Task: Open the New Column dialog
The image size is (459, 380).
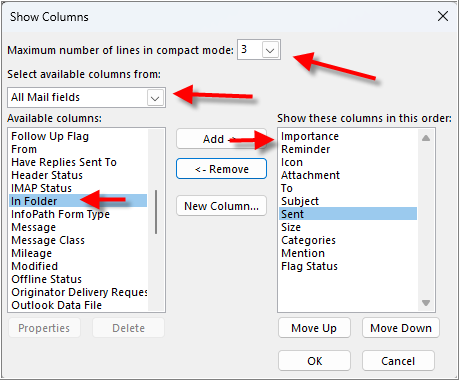Action: click(221, 206)
